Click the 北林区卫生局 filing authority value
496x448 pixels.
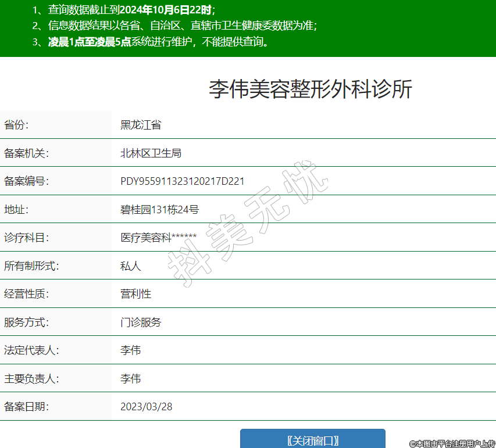point(151,153)
